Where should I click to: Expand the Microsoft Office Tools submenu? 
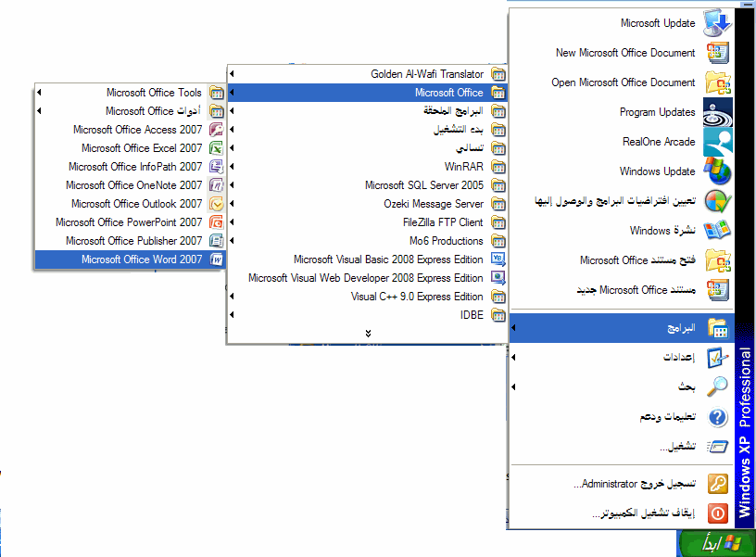[153, 93]
